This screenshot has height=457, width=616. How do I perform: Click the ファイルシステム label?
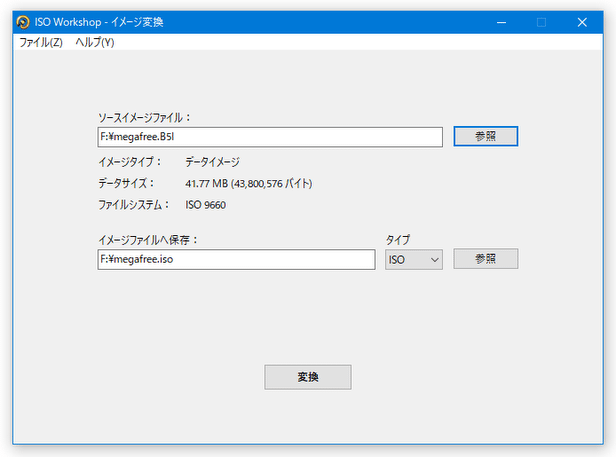point(134,206)
